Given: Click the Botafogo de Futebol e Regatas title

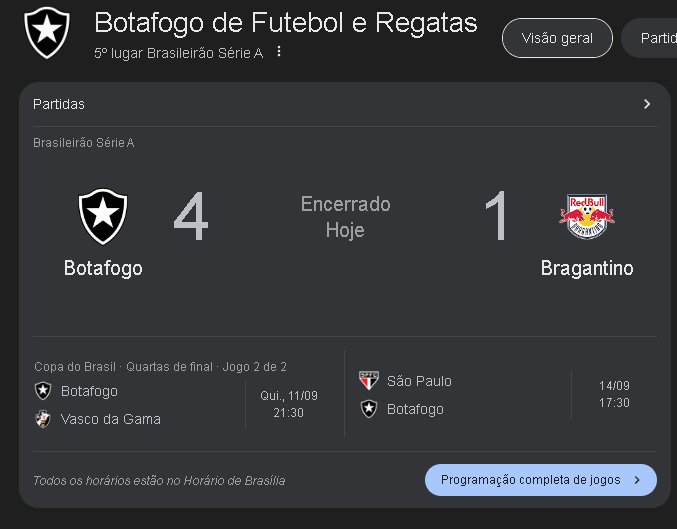Looking at the screenshot, I should click(286, 23).
